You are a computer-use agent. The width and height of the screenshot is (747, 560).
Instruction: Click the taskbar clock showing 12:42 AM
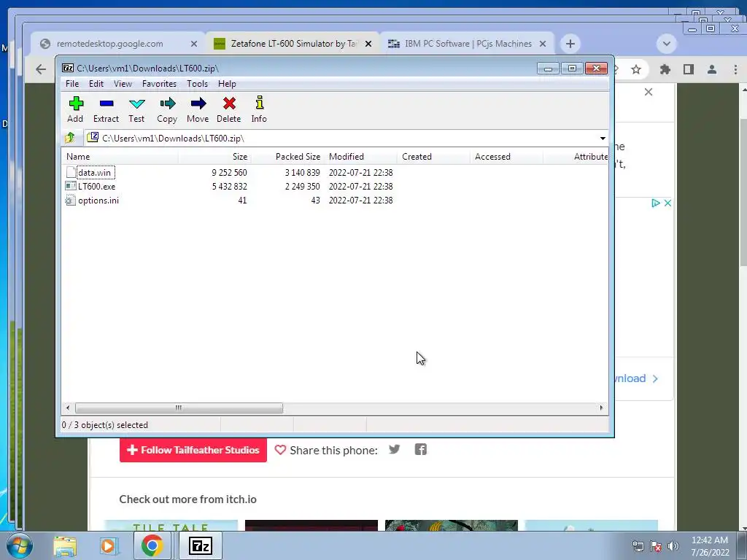710,546
